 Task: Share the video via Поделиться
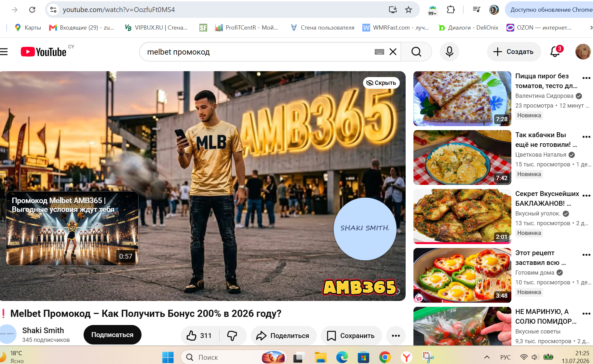[283, 335]
